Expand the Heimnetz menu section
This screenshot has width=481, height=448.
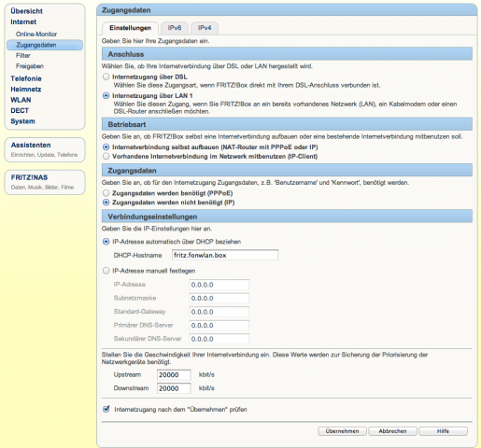(x=26, y=90)
